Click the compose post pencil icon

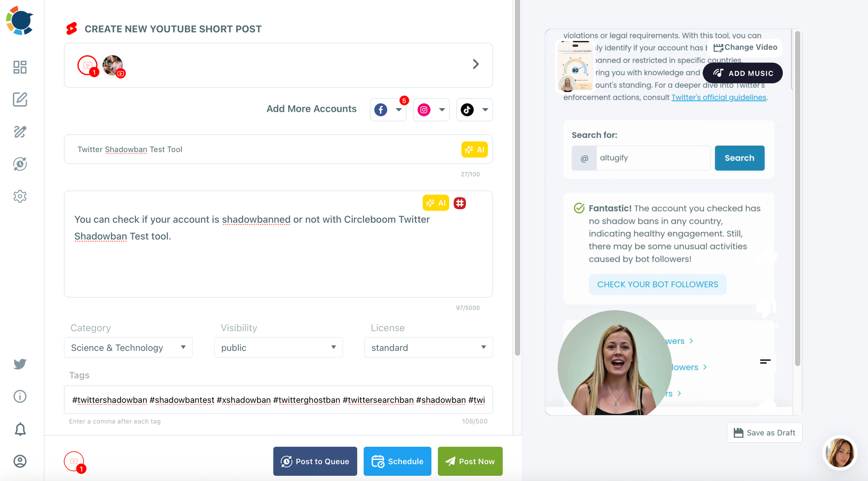tap(20, 99)
